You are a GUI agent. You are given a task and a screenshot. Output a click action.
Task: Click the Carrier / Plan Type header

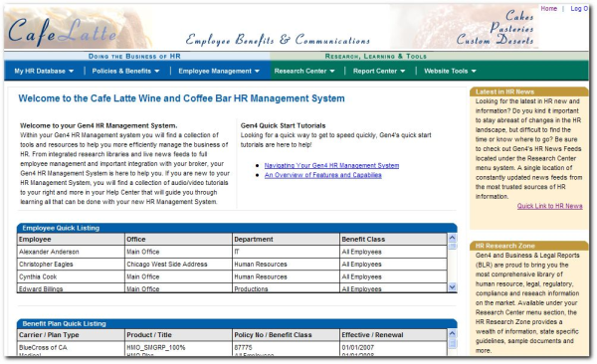72,335
